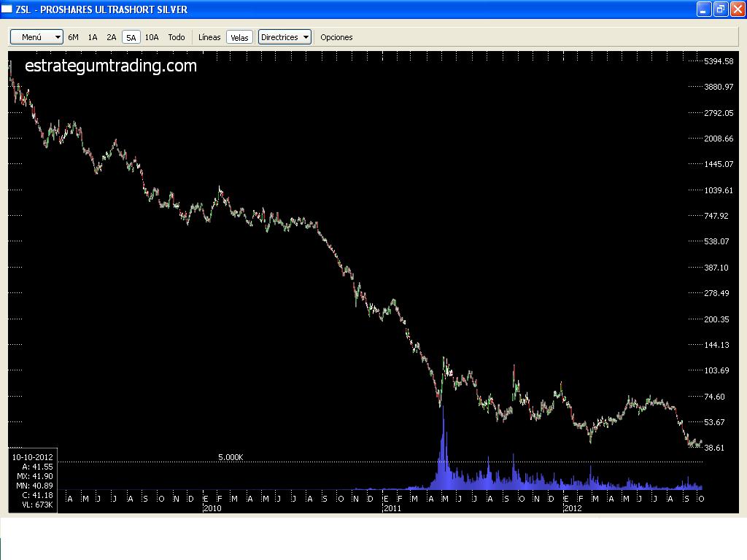Click the VL: 673K volume value

(x=37, y=505)
